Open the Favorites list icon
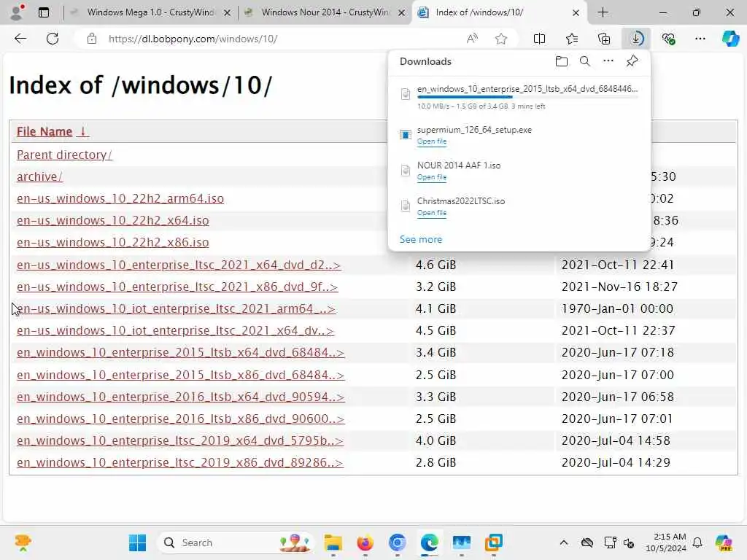 (x=572, y=39)
